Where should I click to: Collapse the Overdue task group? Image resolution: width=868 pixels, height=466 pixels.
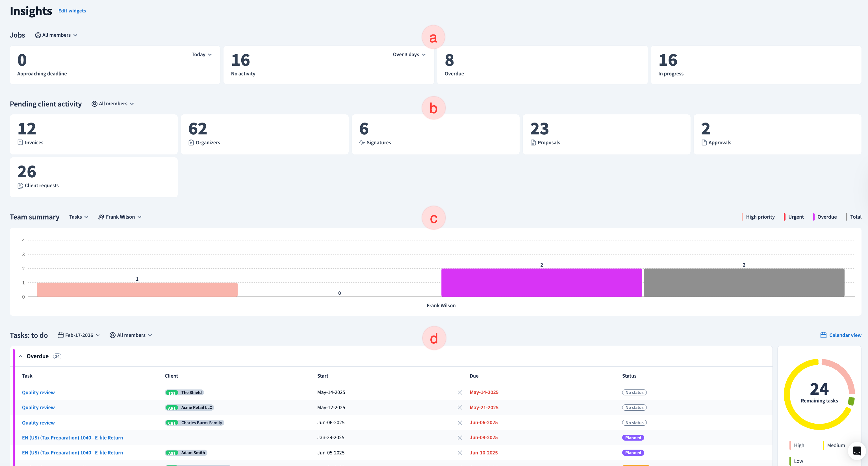[21, 356]
